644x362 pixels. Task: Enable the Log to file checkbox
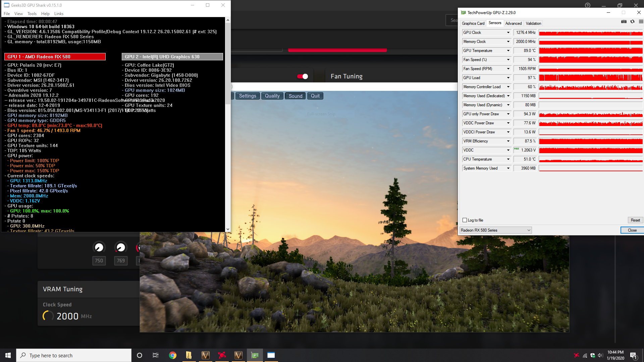coord(465,220)
